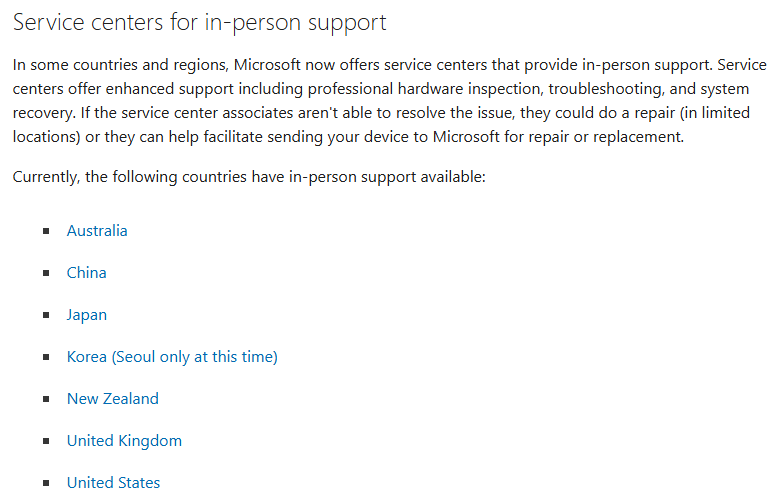Image resolution: width=776 pixels, height=504 pixels.
Task: Click the line starting 'locations) or they can'
Action: [x=348, y=137]
